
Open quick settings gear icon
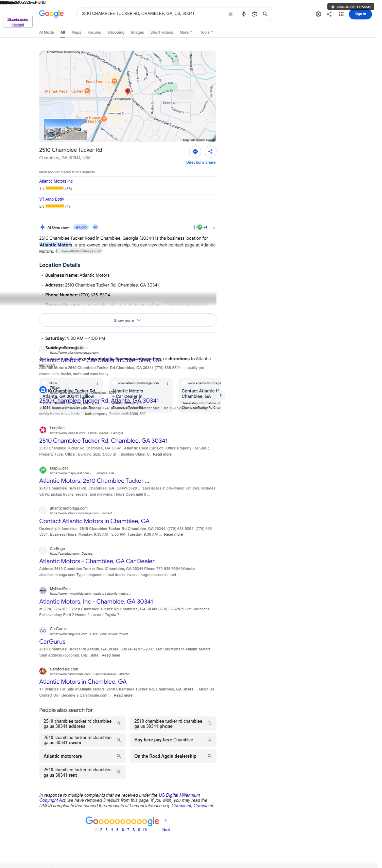[318, 14]
